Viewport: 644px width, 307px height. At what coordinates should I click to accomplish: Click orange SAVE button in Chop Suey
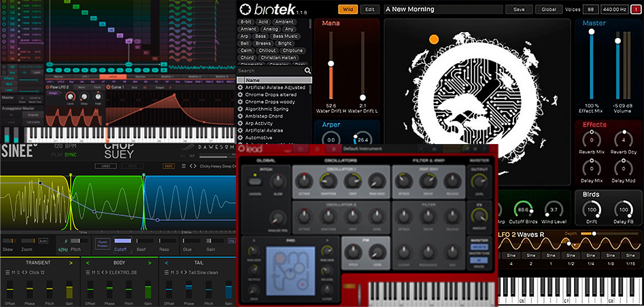169,166
